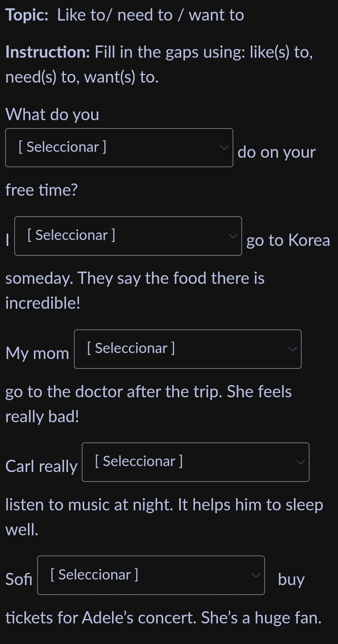Screen dimensions: 338x644
Task: Click the word 'buy' after Sofi's dropdown
Action: 291,580
